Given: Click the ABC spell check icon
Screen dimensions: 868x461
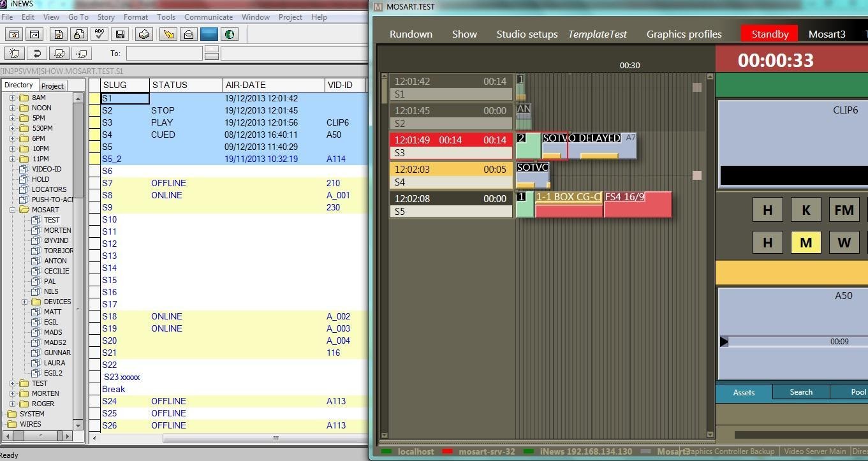Looking at the screenshot, I should 99,34.
